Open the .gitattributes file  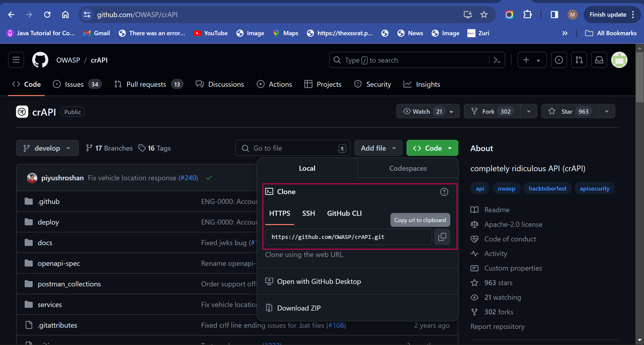point(57,325)
